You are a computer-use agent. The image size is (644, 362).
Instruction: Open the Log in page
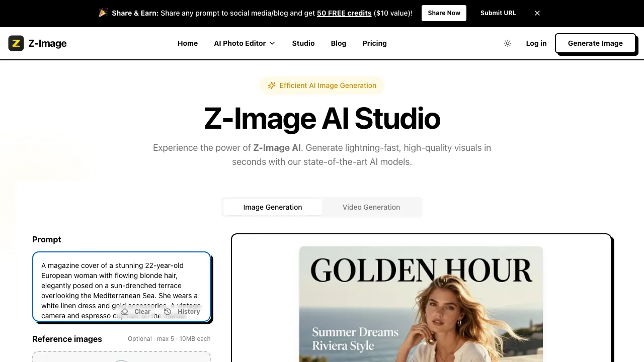click(x=536, y=43)
